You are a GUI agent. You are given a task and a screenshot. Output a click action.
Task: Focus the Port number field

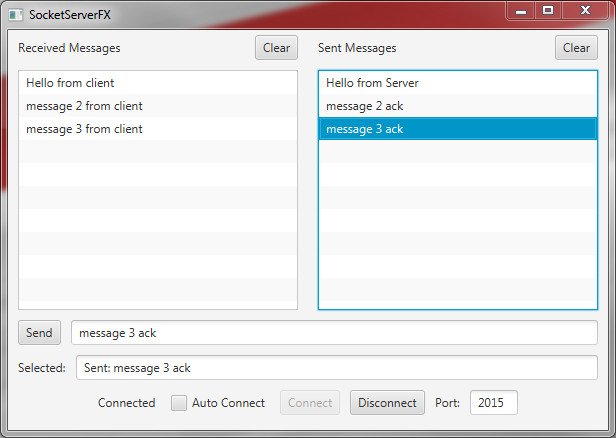pos(494,403)
